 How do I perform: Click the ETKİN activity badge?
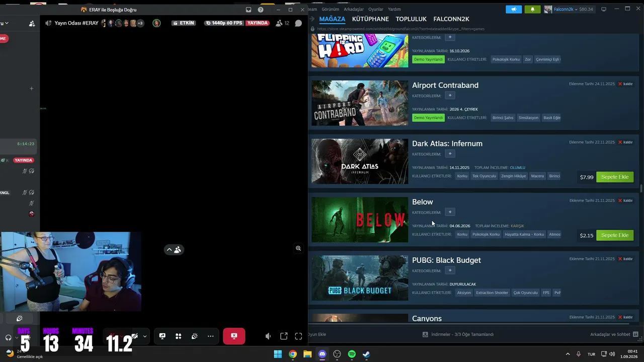pyautogui.click(x=183, y=23)
